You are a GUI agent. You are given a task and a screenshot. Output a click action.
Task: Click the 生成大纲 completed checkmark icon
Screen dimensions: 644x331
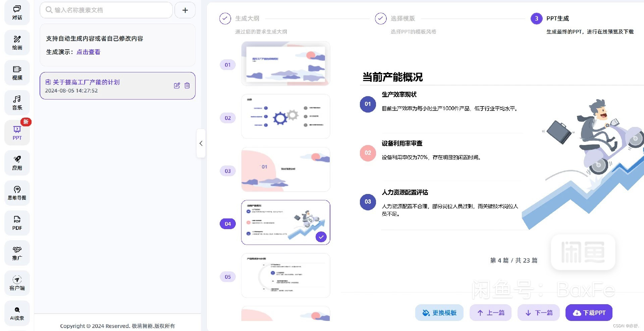(225, 18)
